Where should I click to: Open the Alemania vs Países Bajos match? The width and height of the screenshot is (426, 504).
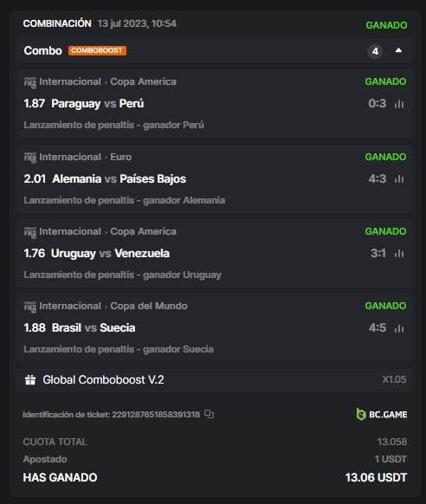click(119, 178)
